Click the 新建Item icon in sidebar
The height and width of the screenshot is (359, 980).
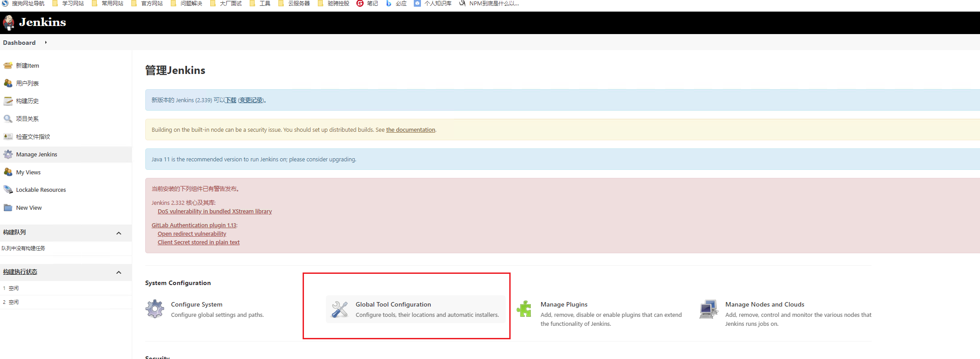point(8,65)
